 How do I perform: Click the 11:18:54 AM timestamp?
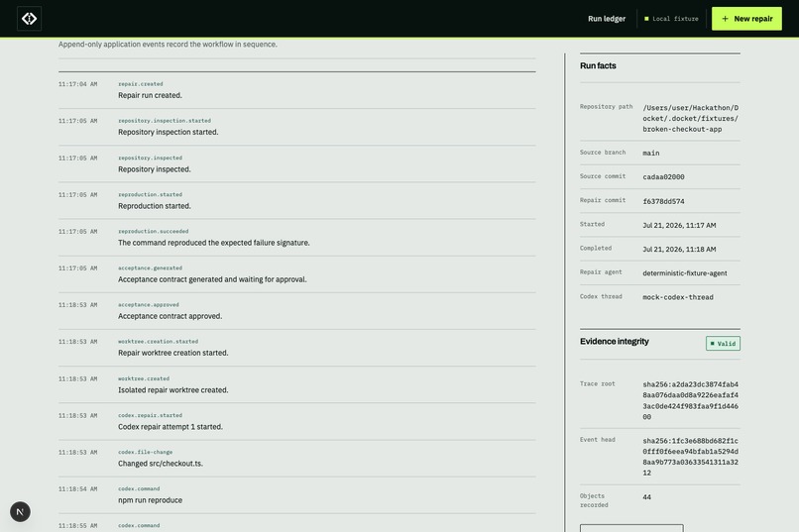(77, 489)
